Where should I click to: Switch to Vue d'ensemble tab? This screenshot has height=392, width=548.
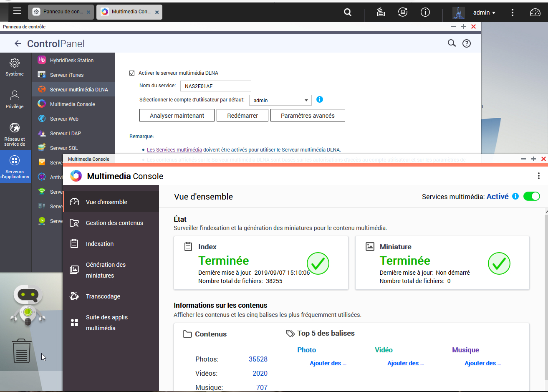(x=111, y=202)
